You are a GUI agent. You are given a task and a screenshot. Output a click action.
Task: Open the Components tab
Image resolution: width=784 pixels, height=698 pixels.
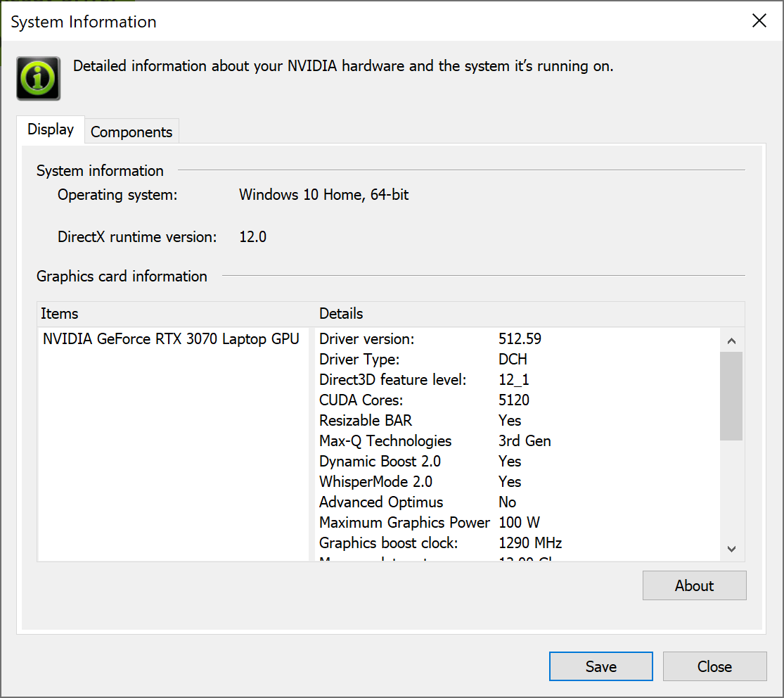tap(131, 132)
